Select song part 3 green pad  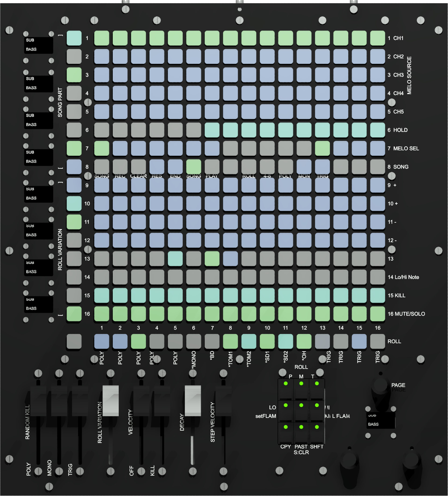click(74, 75)
